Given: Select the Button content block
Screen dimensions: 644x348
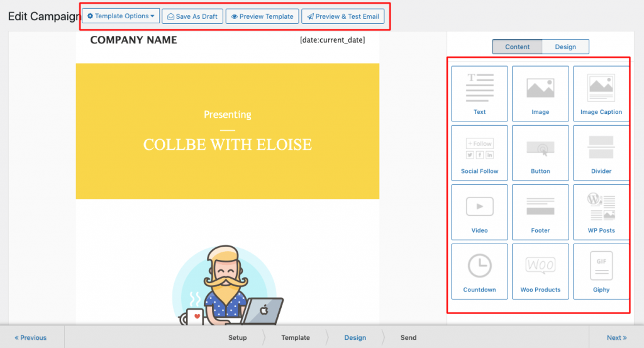Looking at the screenshot, I should click(x=540, y=153).
